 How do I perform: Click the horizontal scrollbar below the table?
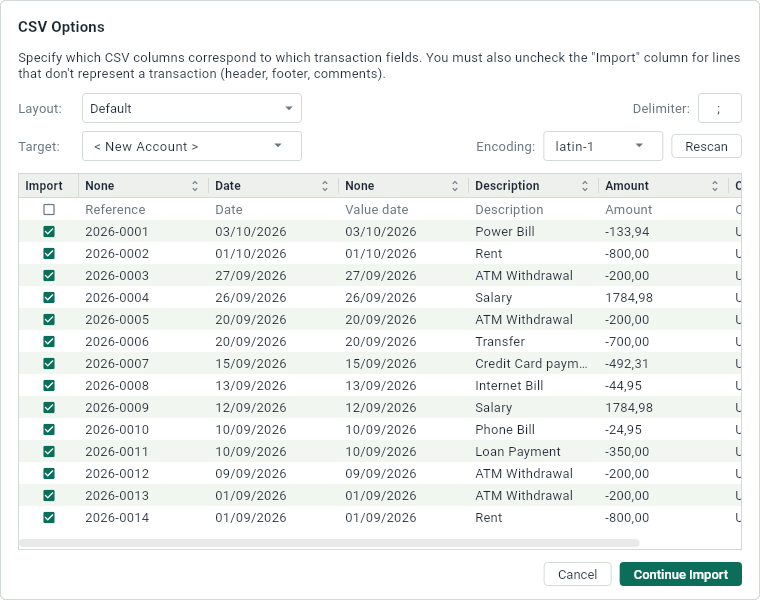[x=329, y=543]
